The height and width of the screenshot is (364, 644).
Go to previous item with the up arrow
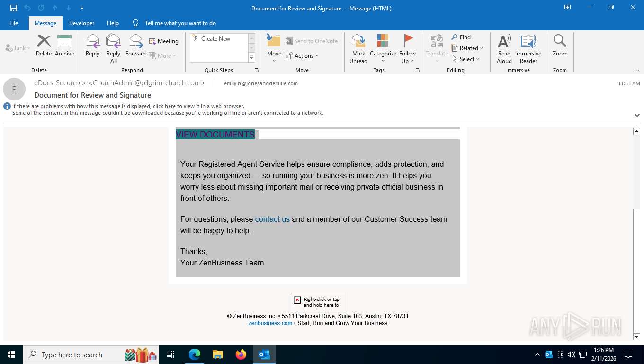click(x=55, y=8)
